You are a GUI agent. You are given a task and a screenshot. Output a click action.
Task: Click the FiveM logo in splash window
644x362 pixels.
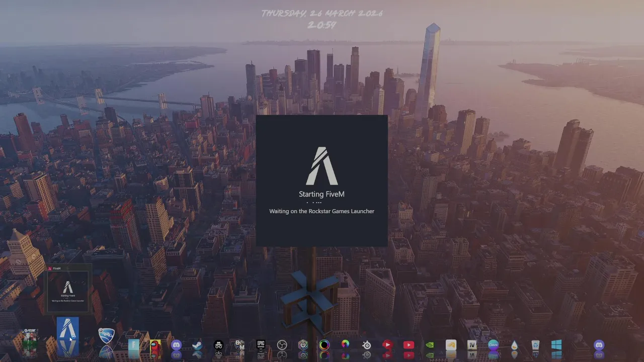pos(321,166)
